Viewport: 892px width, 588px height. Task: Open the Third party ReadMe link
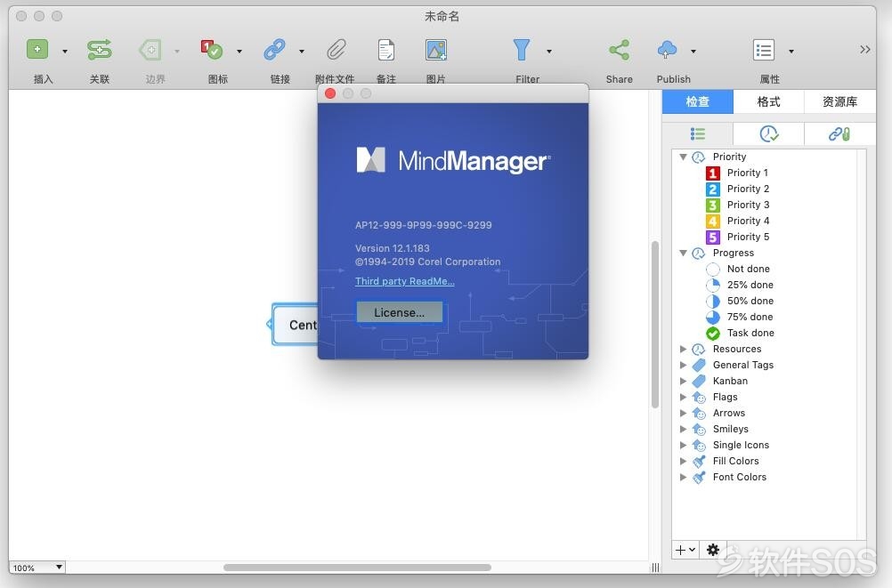point(404,281)
